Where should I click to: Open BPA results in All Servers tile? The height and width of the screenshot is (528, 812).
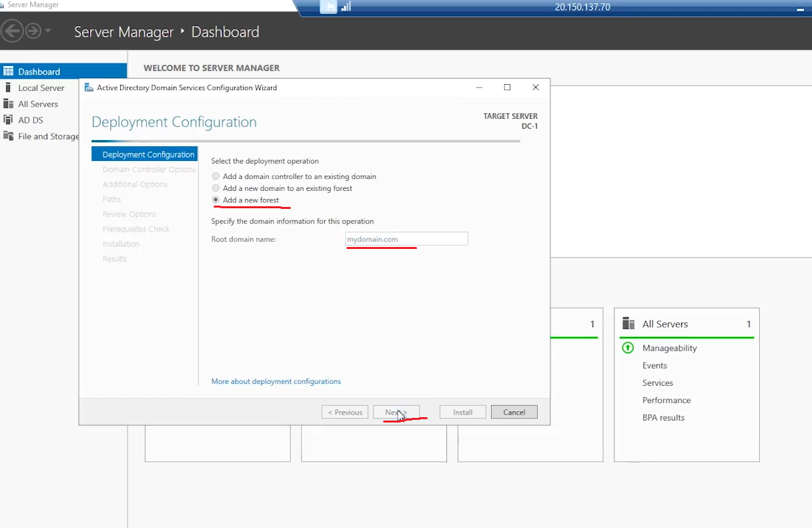click(x=663, y=417)
